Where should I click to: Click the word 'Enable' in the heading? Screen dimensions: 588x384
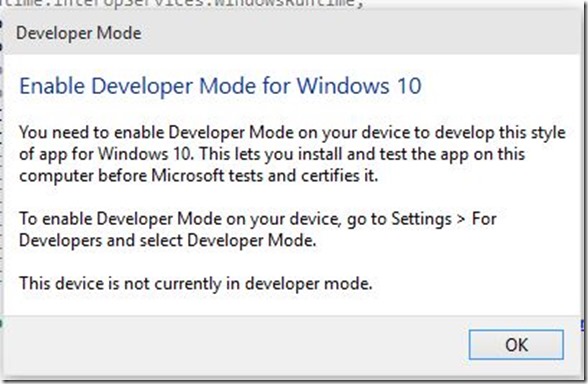pos(52,86)
